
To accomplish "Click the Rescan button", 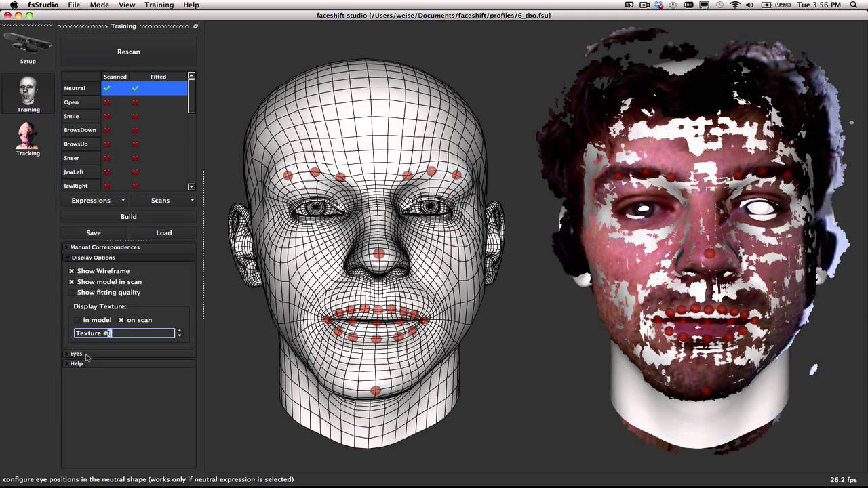I will 129,52.
